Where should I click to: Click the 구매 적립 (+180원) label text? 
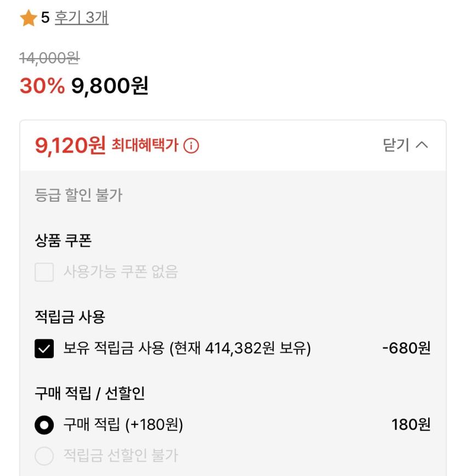[x=123, y=425]
